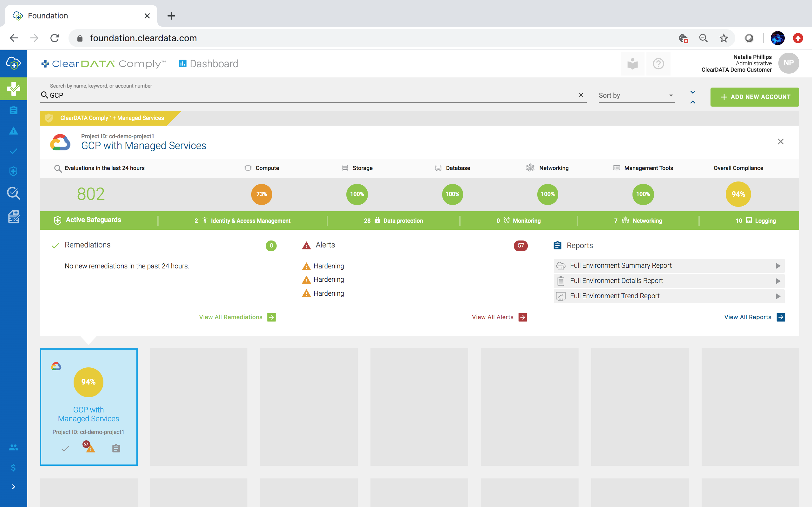This screenshot has width=812, height=507.
Task: Click the card's remediation checkmark icon
Action: click(65, 448)
